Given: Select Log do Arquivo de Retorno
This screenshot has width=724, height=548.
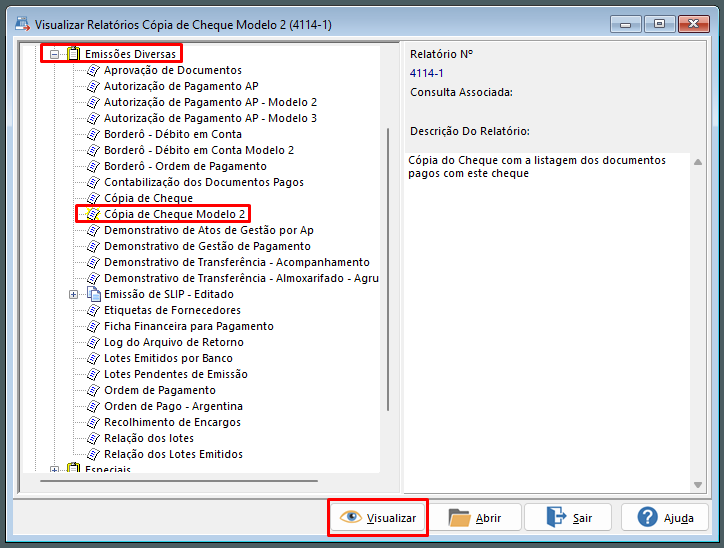Looking at the screenshot, I should pyautogui.click(x=174, y=342).
